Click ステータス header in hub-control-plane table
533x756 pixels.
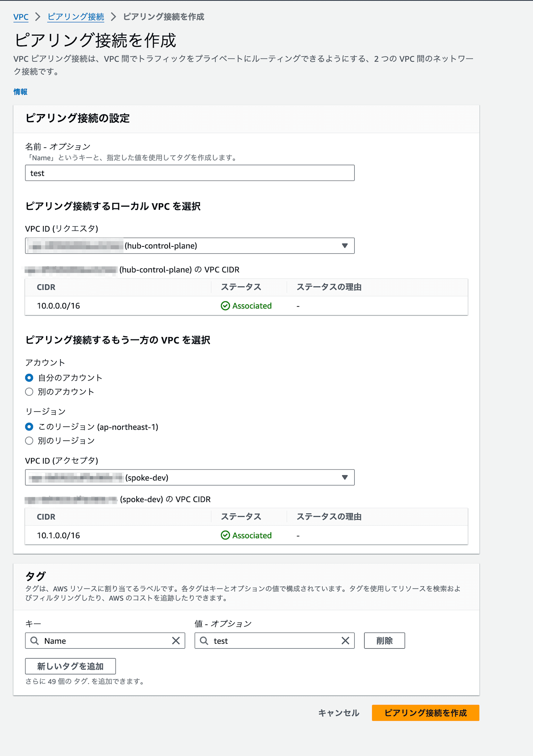tap(241, 287)
